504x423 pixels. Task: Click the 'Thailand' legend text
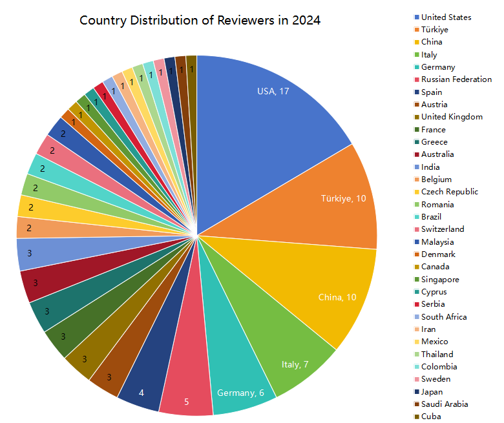tap(437, 355)
